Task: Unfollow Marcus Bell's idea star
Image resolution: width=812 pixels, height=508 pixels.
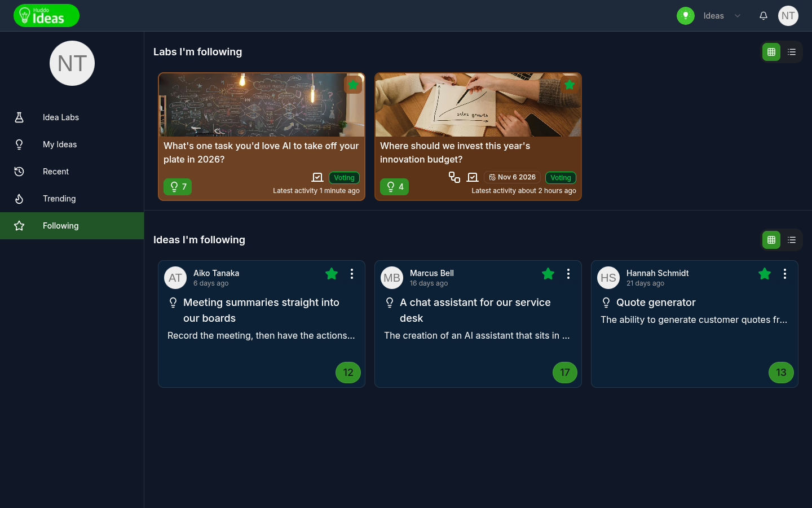Action: pyautogui.click(x=548, y=274)
